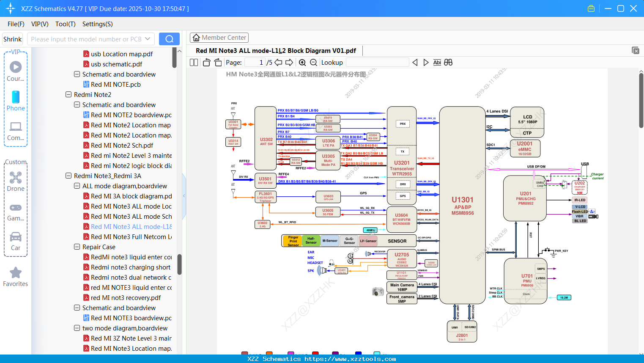Viewport: 644px width, 363px height.
Task: Select the Car section icon
Action: [16, 237]
